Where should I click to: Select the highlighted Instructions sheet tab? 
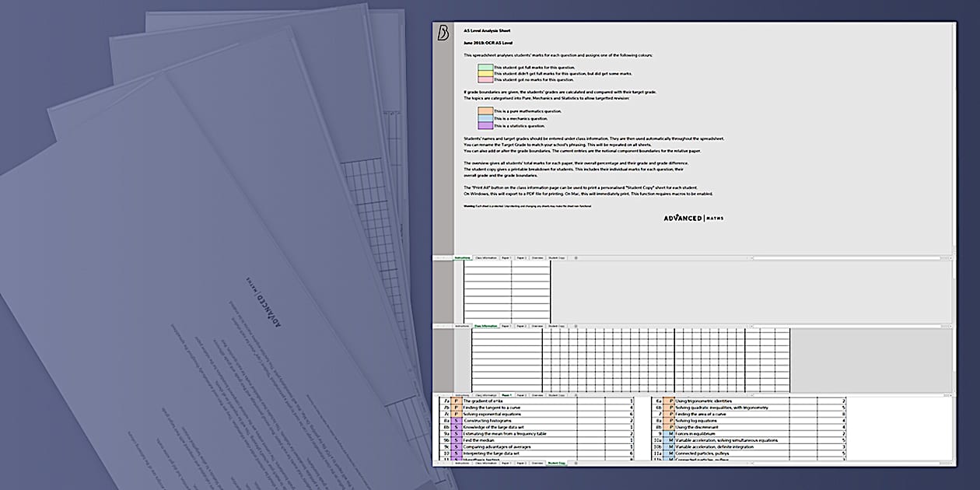click(462, 257)
